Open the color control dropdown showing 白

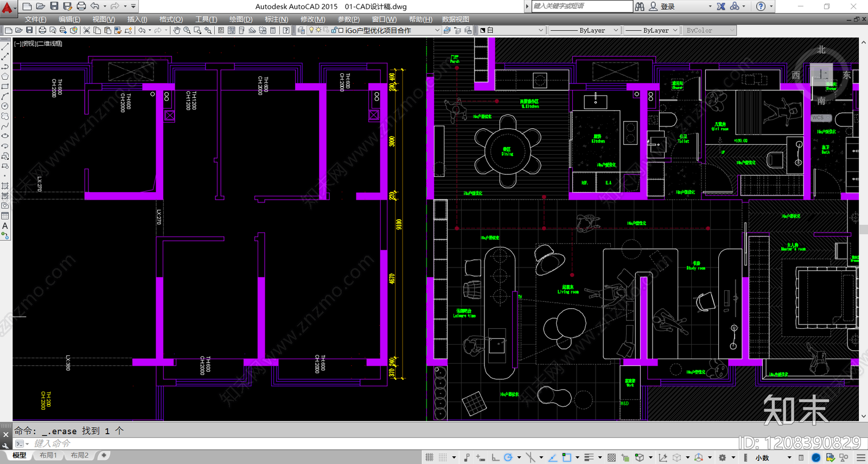point(512,30)
